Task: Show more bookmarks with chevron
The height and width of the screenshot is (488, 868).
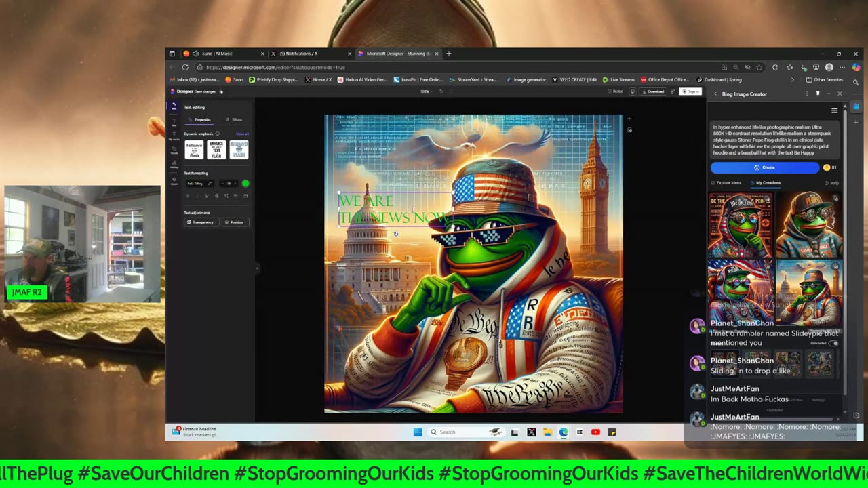Action: (x=794, y=79)
